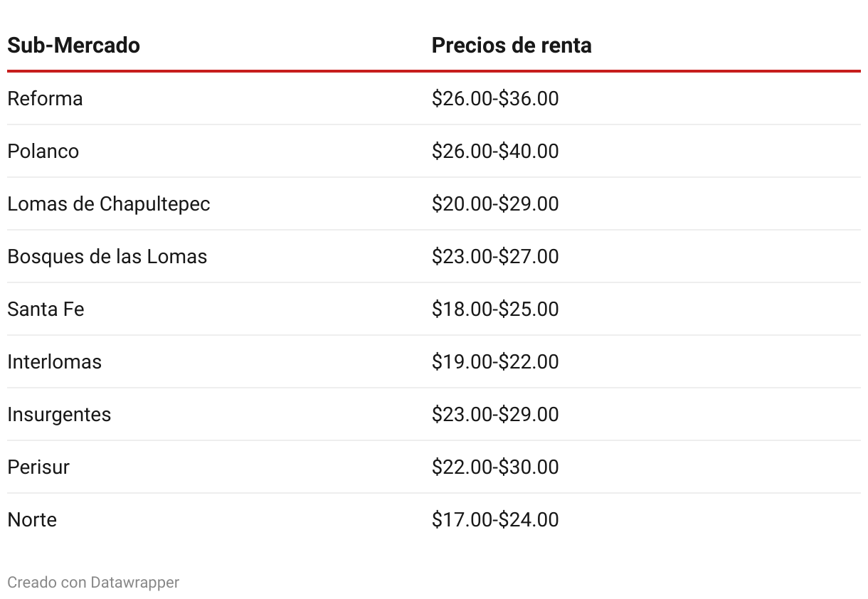
Task: Select the Norte row label
Action: pyautogui.click(x=32, y=519)
